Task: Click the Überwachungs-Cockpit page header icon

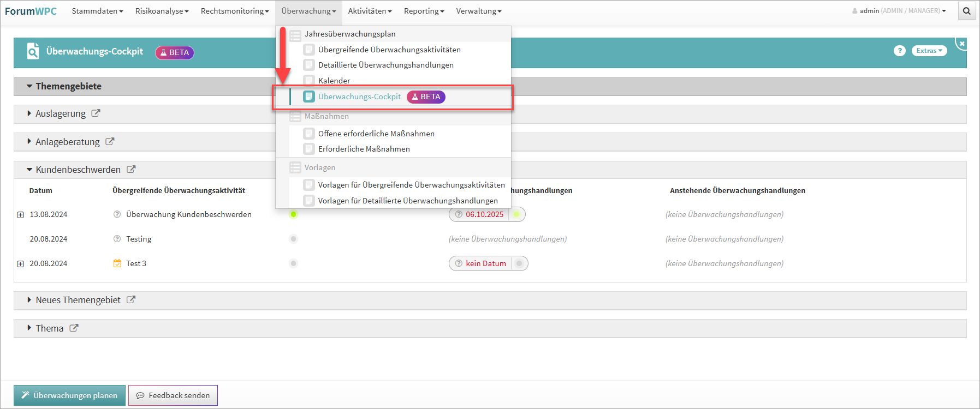Action: [33, 51]
